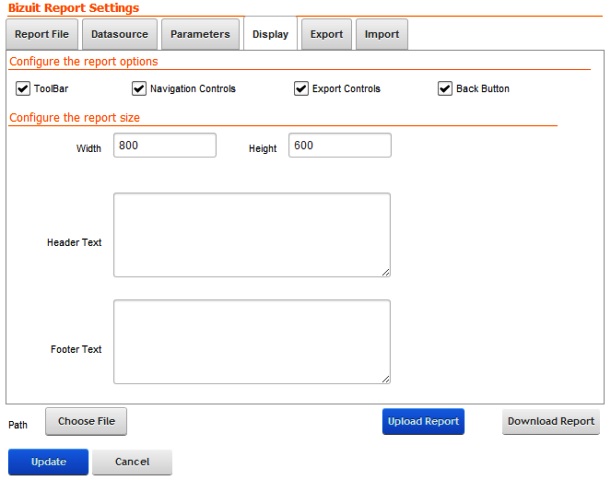
Task: Click the Header Text label
Action: pos(74,242)
